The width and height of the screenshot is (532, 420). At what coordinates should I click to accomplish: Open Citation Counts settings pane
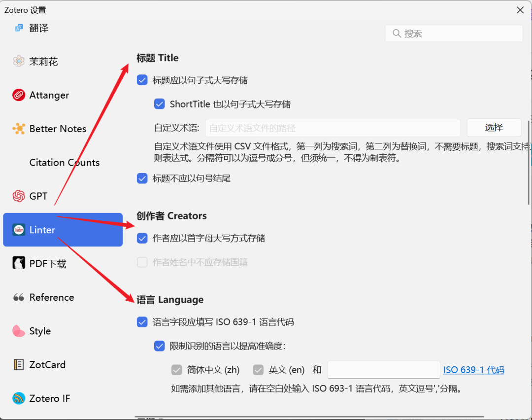(64, 163)
